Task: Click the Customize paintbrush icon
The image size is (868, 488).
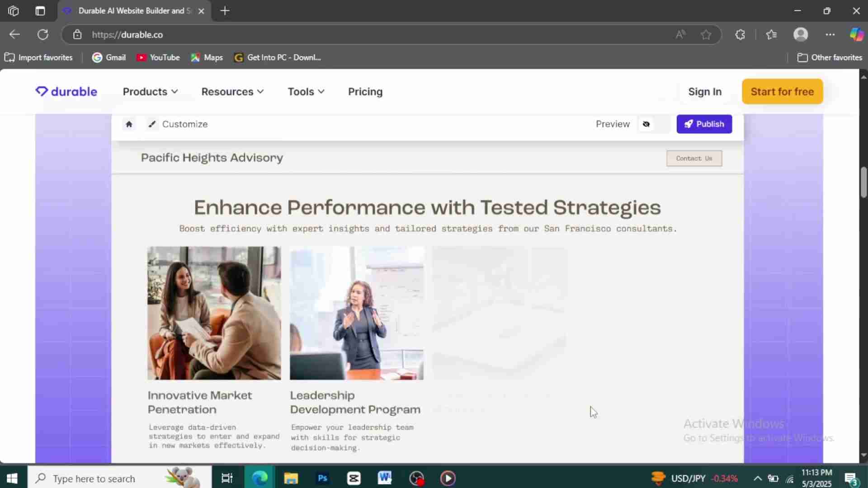Action: pyautogui.click(x=152, y=124)
